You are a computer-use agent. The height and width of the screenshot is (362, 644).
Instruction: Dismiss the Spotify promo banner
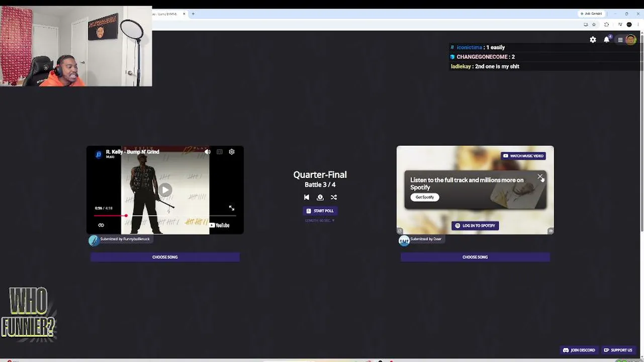click(540, 177)
